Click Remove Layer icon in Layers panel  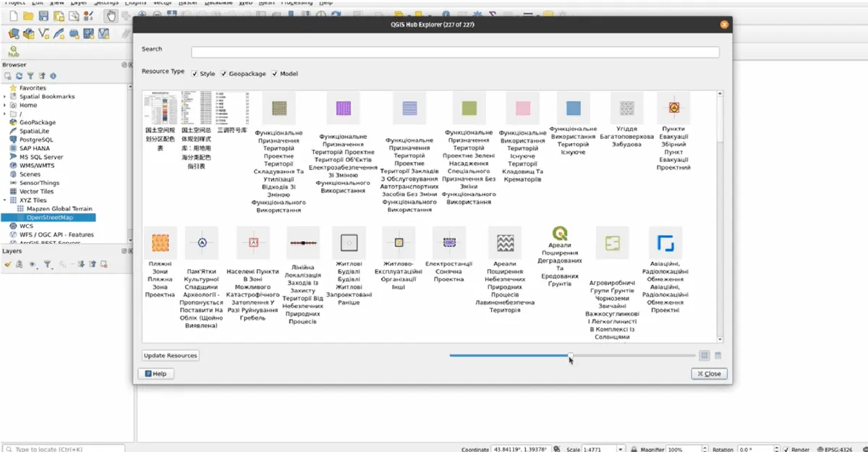103,265
